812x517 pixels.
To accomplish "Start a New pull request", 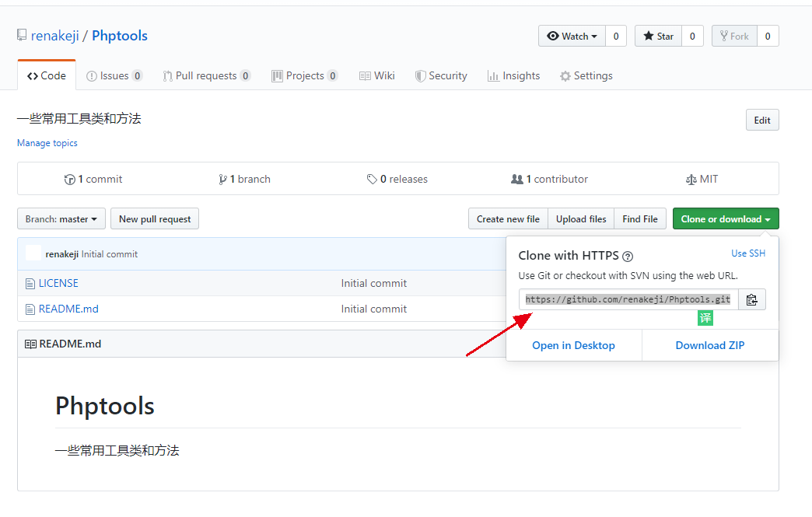I will [x=155, y=219].
